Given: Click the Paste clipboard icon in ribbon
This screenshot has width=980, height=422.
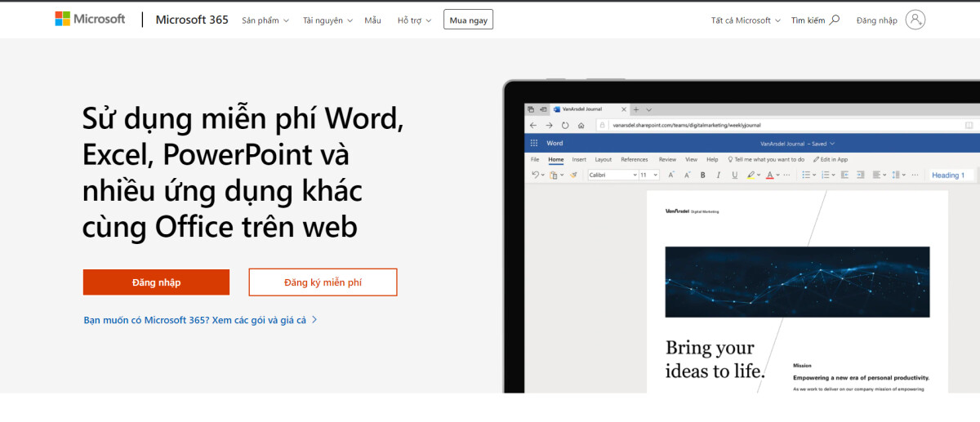Looking at the screenshot, I should [x=554, y=175].
